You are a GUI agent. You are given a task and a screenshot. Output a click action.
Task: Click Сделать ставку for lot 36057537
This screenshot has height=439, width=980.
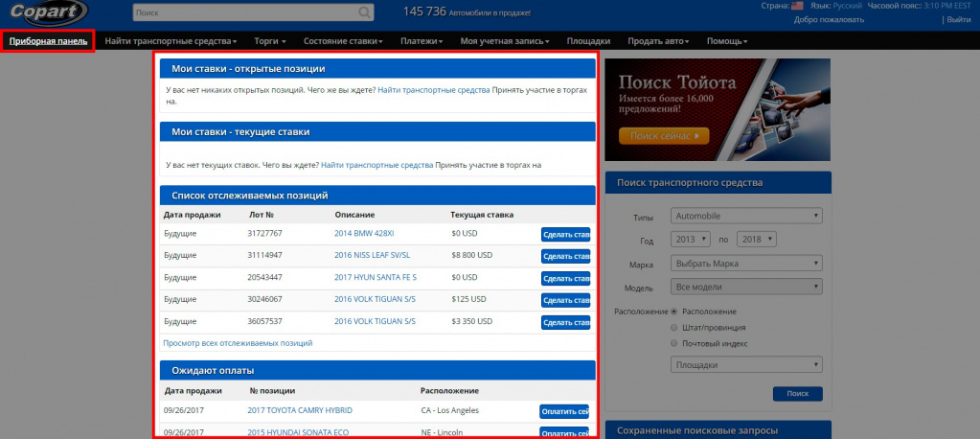coord(565,322)
